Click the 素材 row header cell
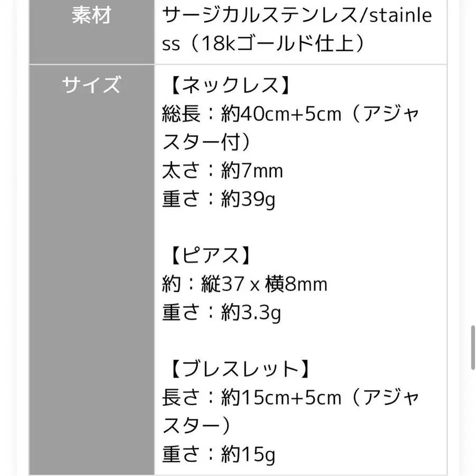This screenshot has height=476, width=476. 91,16
